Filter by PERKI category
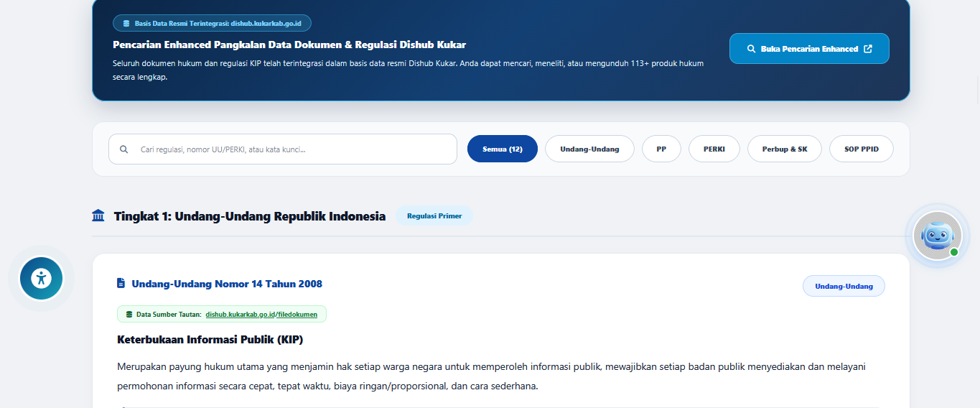This screenshot has width=980, height=408. pos(714,149)
